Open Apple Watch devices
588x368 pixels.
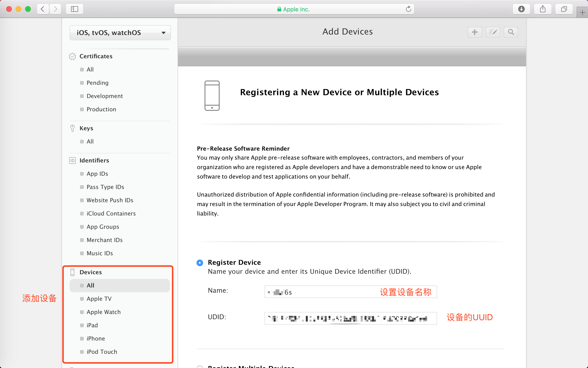tap(104, 312)
